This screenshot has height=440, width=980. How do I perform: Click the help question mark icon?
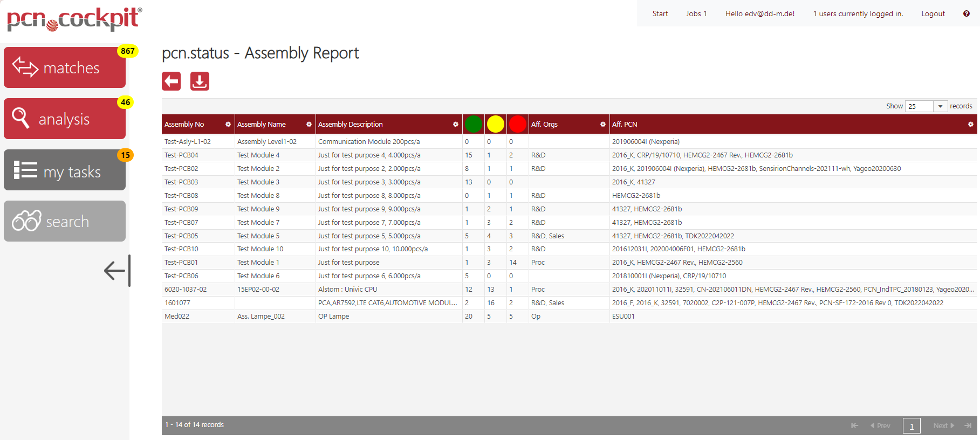click(967, 13)
